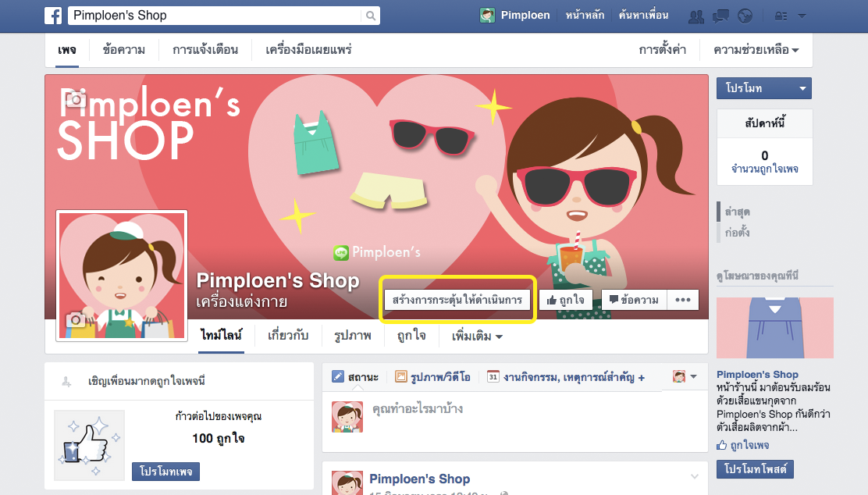Click the cover photo camera icon
Image resolution: width=868 pixels, height=495 pixels.
click(x=75, y=98)
